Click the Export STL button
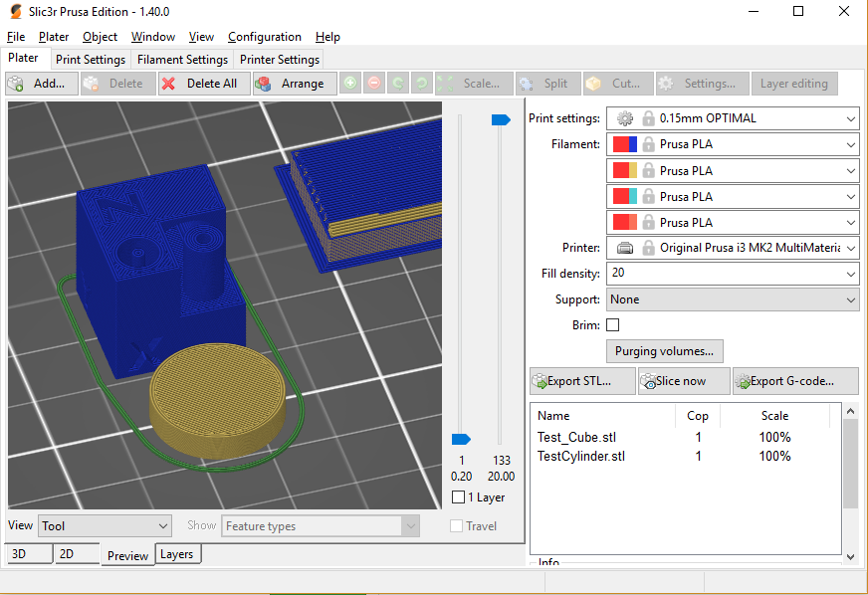The width and height of the screenshot is (868, 595). coord(581,381)
